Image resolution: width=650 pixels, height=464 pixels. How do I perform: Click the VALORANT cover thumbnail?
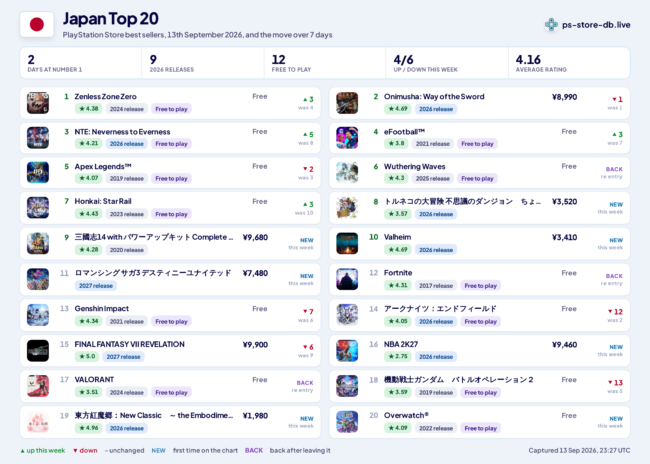(38, 386)
